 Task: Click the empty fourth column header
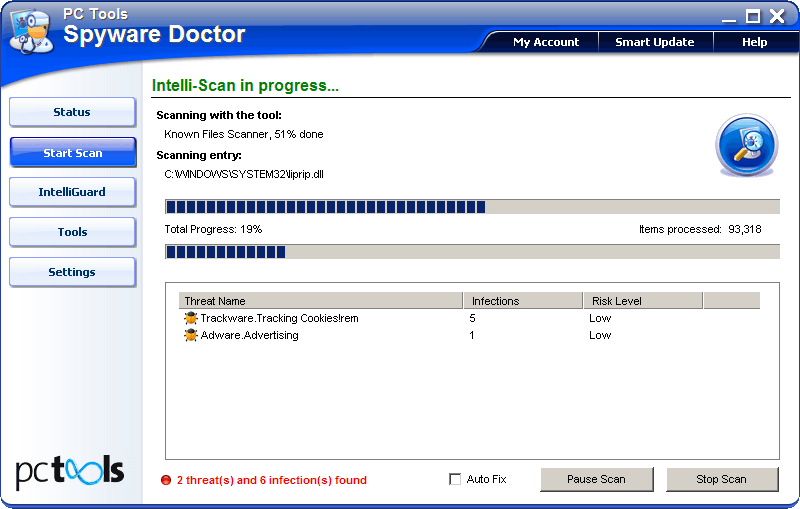click(x=732, y=301)
